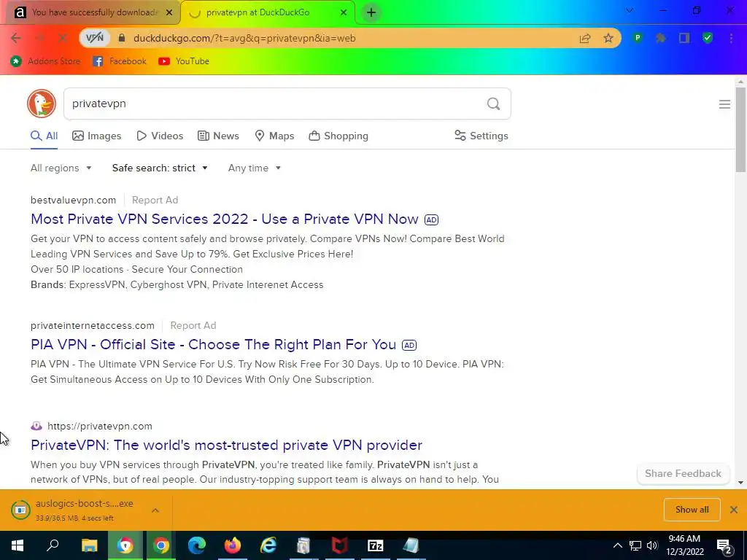Image resolution: width=747 pixels, height=560 pixels.
Task: Open Facebook bookmark
Action: [120, 61]
